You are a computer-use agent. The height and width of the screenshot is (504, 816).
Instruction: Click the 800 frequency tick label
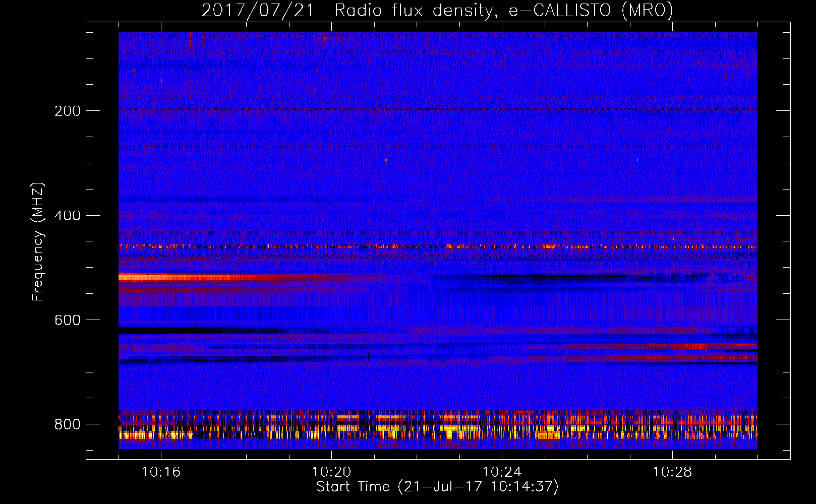click(68, 425)
